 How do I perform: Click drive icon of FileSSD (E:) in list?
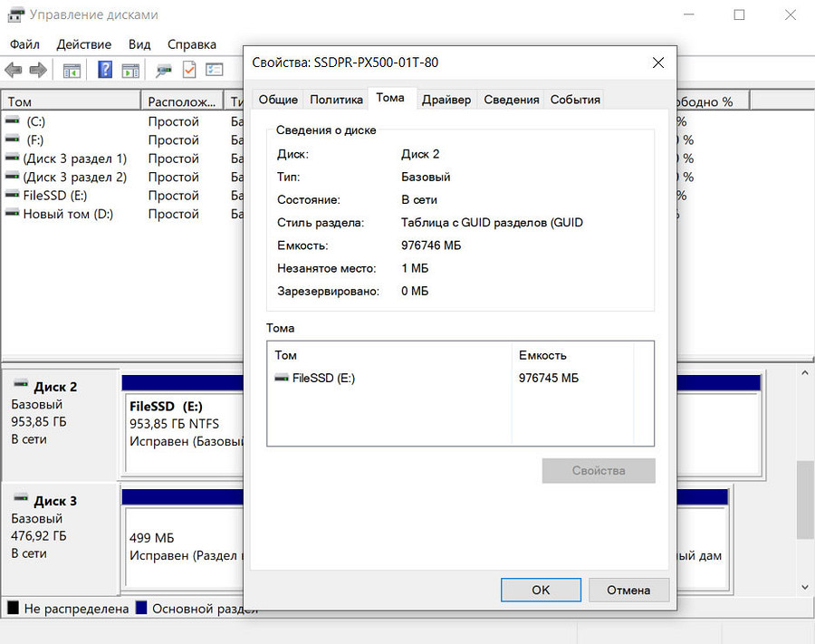click(13, 195)
